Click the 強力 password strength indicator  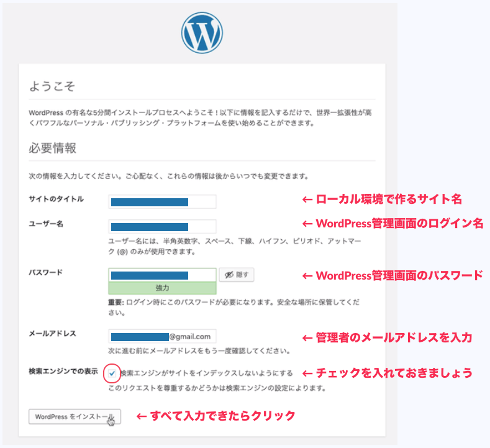coord(162,288)
